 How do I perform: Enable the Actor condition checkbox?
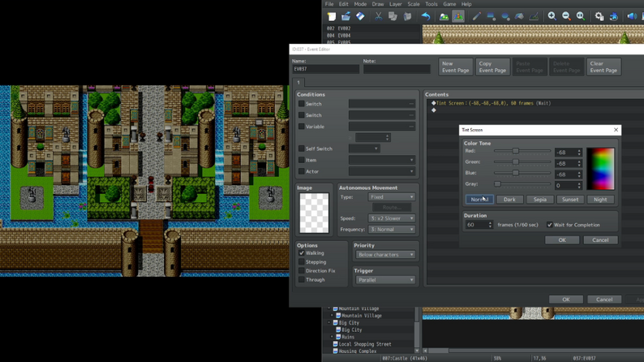302,171
